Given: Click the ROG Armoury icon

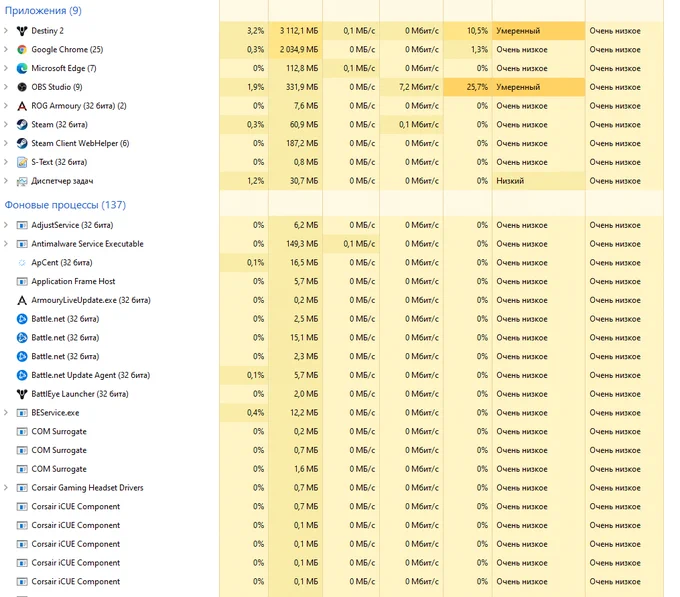Looking at the screenshot, I should click(22, 106).
